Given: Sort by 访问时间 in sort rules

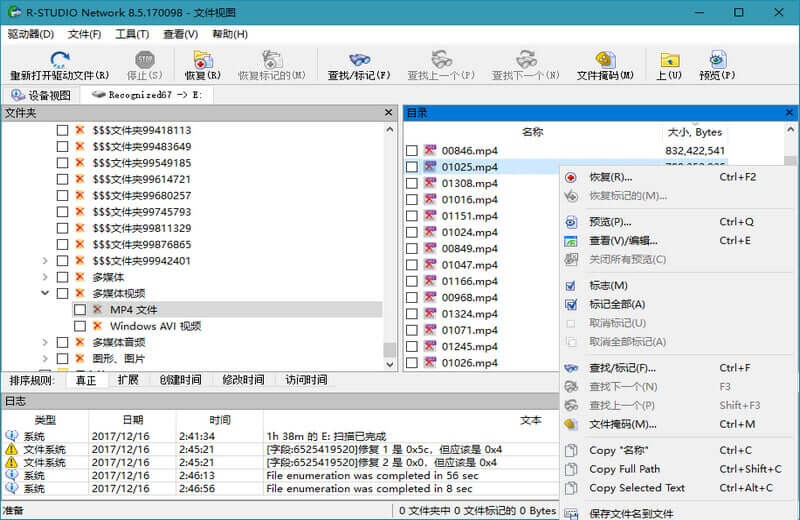Looking at the screenshot, I should (306, 380).
